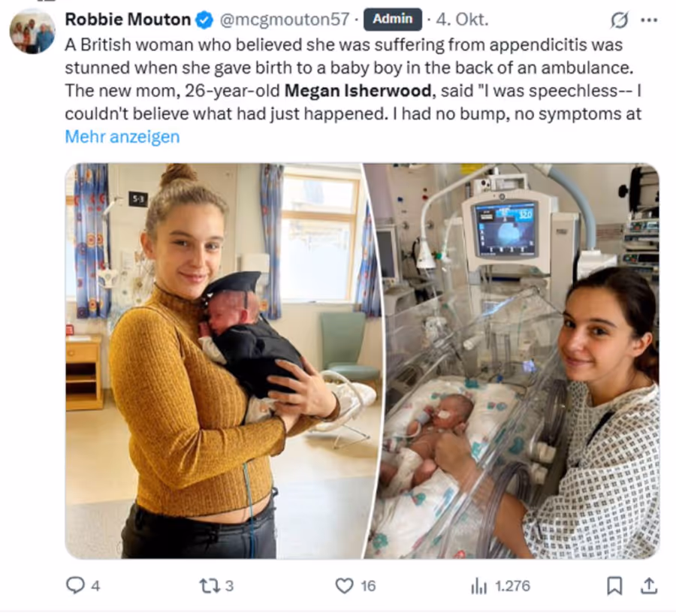Bookmark this tweet
The width and height of the screenshot is (676, 616).
point(614,585)
